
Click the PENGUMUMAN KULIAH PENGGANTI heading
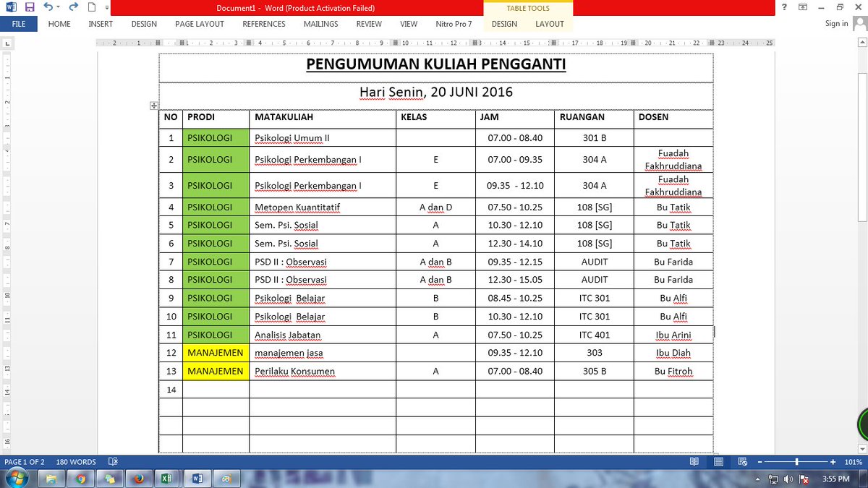436,65
